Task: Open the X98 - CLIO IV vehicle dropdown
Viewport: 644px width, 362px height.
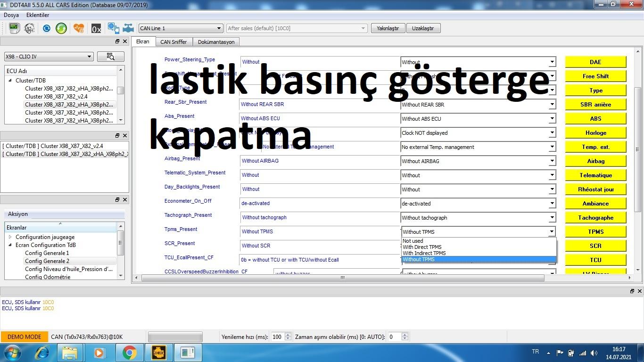Action: pyautogui.click(x=48, y=57)
